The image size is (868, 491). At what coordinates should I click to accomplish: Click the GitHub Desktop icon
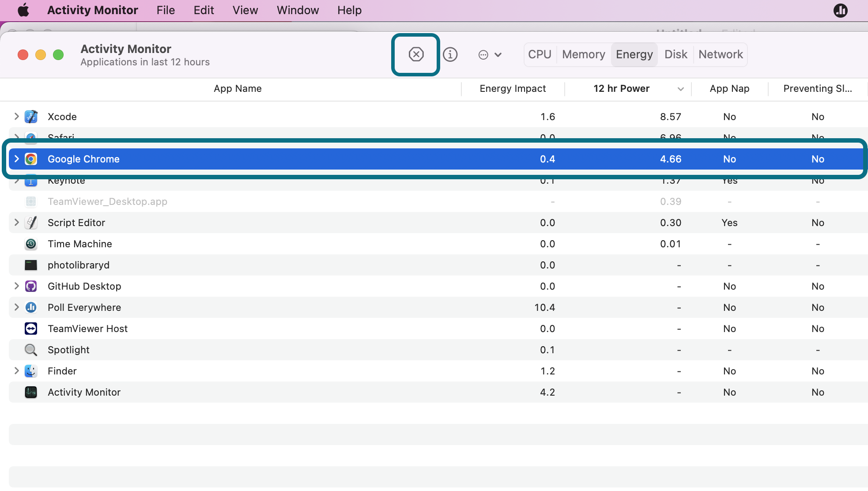coord(31,286)
